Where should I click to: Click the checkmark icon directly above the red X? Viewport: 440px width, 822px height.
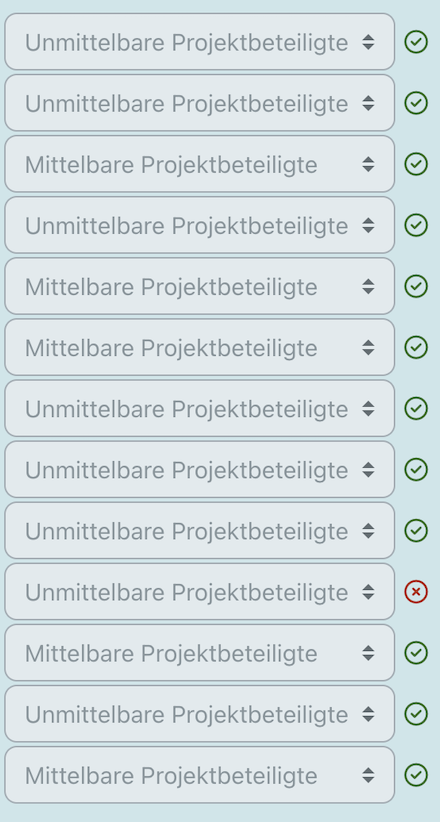pos(416,531)
